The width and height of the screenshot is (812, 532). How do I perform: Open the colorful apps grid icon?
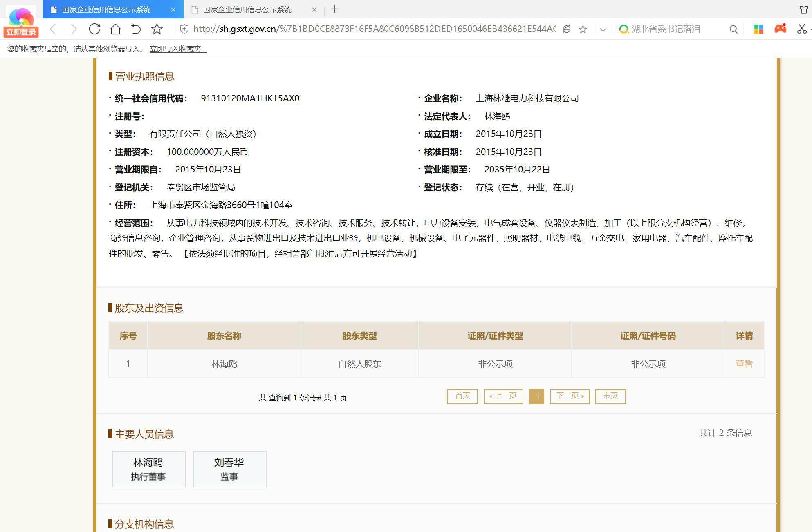point(758,29)
